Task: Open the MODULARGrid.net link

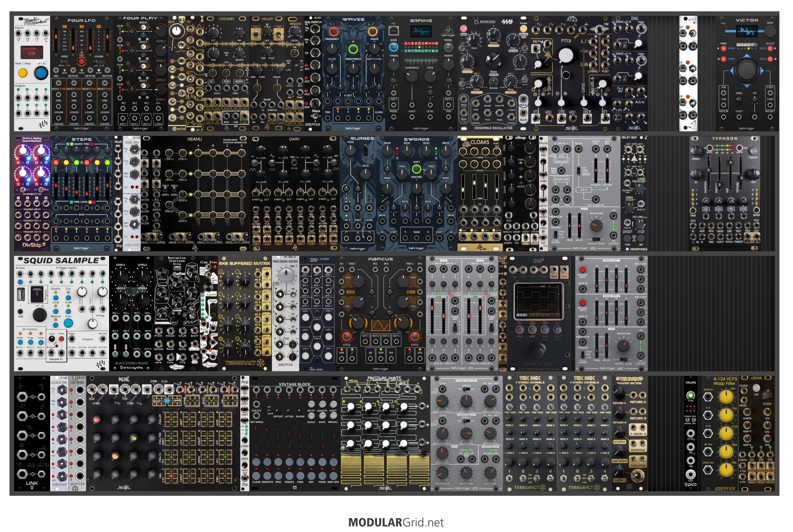Action: pyautogui.click(x=396, y=522)
